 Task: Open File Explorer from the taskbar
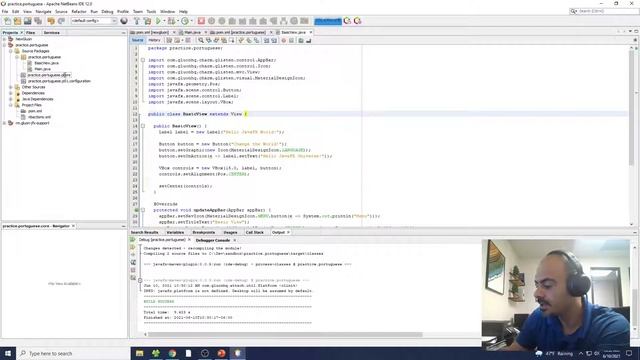pyautogui.click(x=140, y=353)
